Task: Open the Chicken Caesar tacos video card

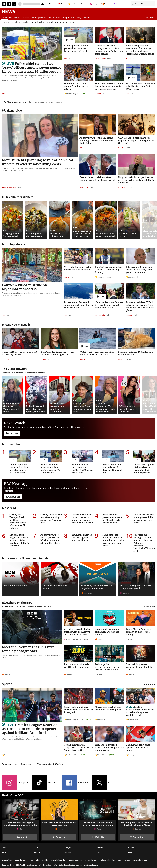Action: [129, 220]
